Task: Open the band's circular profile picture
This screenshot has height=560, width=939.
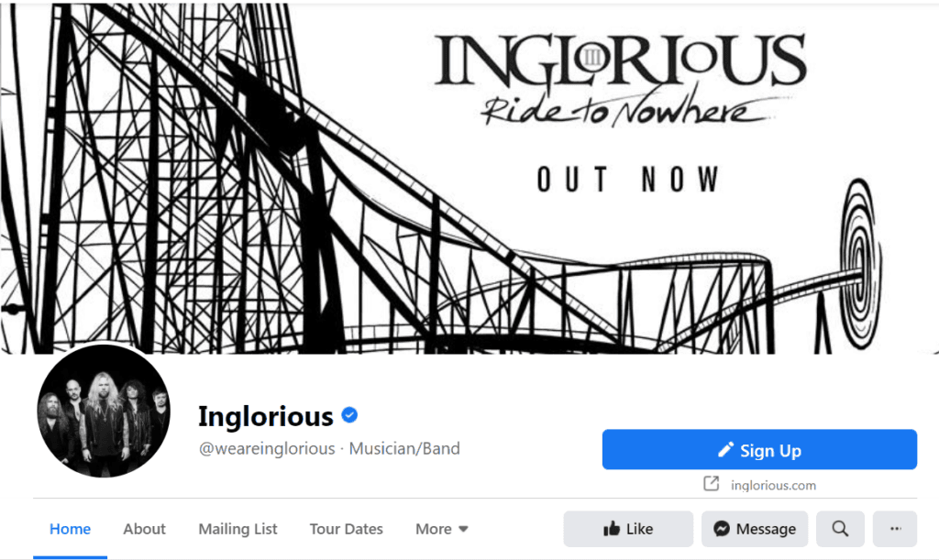Action: tap(104, 411)
